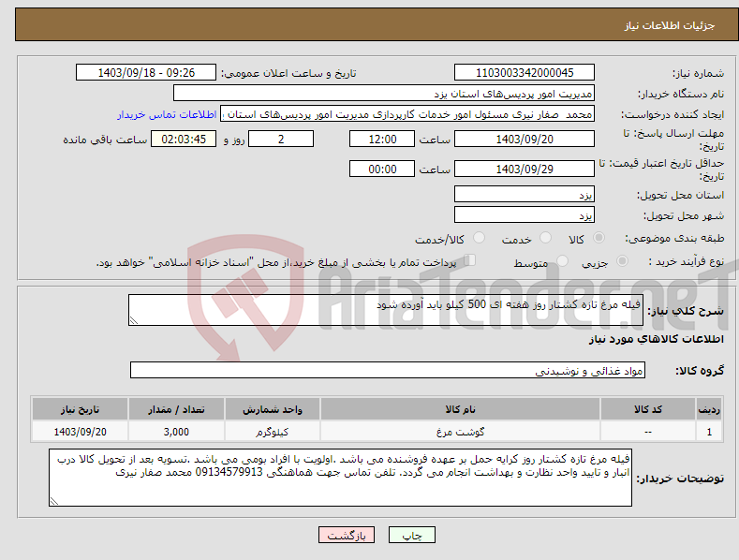Click the validity hour field 00:00
Screen dimensions: 739x560
[x=382, y=169]
